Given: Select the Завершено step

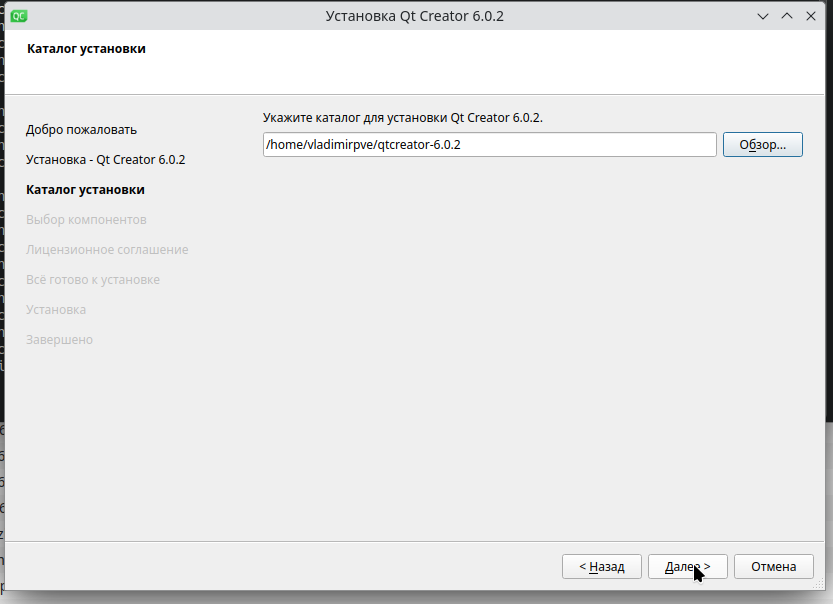Looking at the screenshot, I should 60,340.
